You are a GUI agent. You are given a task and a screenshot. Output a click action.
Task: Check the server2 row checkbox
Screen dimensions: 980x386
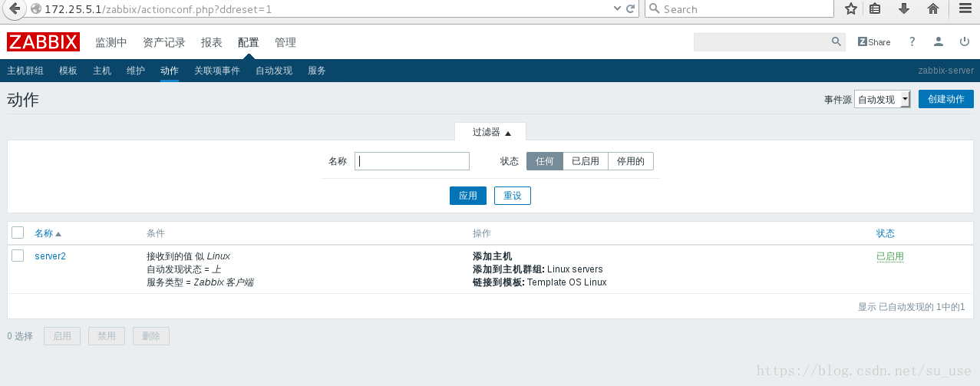(18, 256)
